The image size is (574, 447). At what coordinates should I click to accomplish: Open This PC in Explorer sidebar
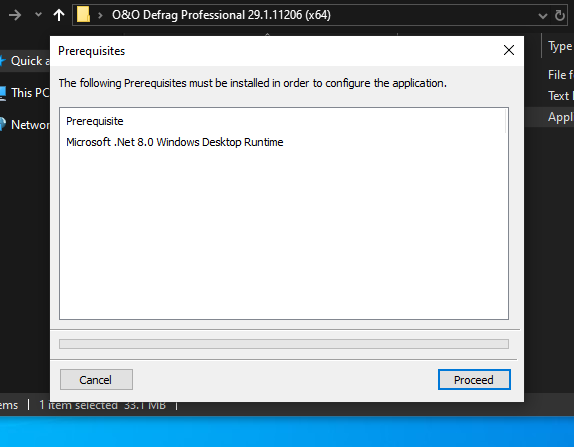(x=25, y=93)
